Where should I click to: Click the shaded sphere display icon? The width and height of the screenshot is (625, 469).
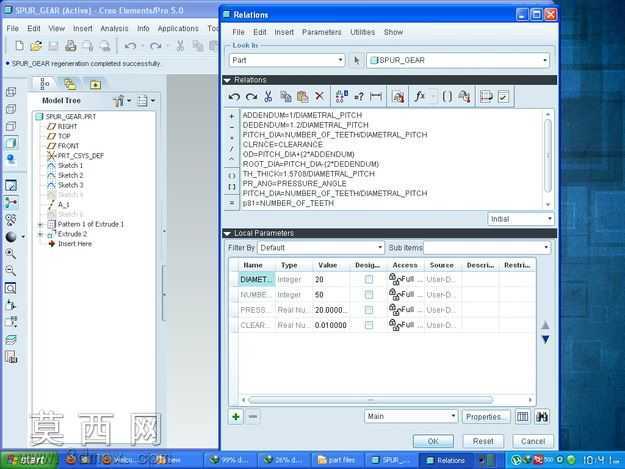(11, 237)
